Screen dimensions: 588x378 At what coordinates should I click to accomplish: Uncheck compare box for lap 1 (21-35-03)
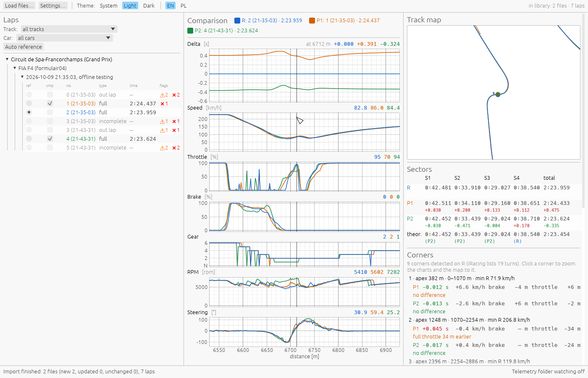[50, 103]
